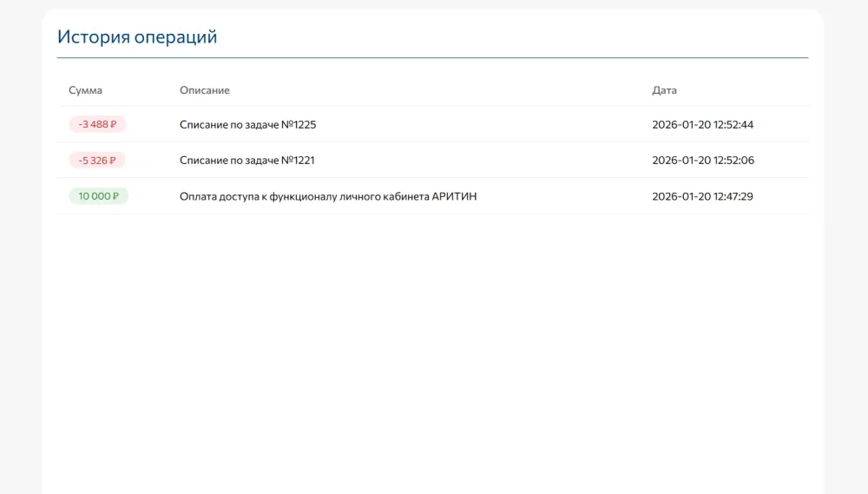Click the red -3 488 ₽ amount badge
This screenshot has height=494, width=868.
[x=97, y=124]
